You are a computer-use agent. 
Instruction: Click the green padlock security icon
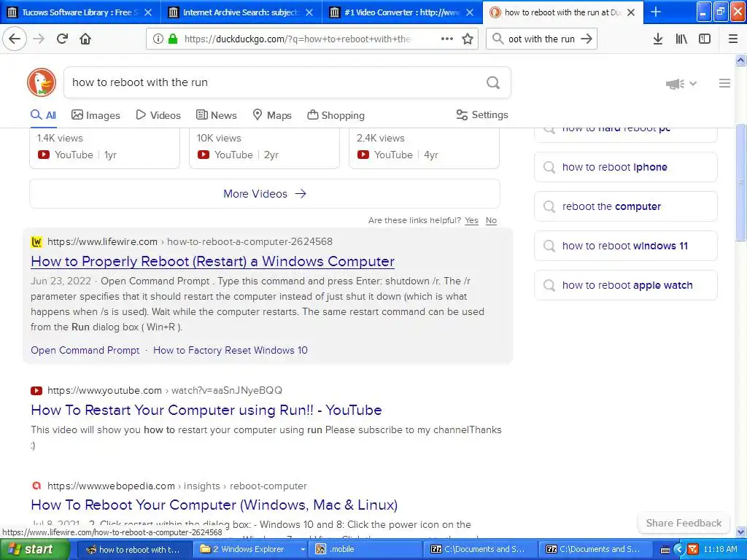point(173,39)
